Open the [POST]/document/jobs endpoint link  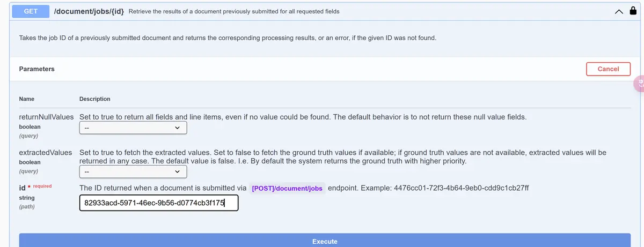tap(287, 188)
